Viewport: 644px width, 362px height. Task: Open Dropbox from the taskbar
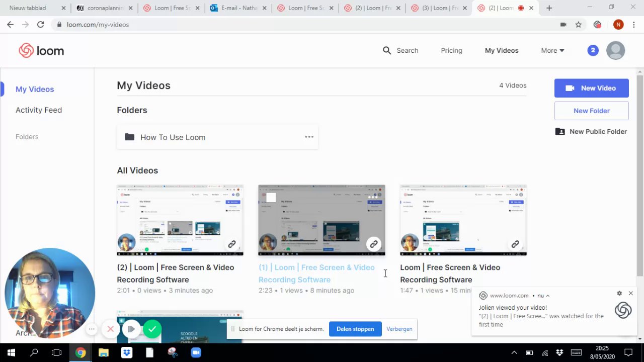[x=126, y=352]
